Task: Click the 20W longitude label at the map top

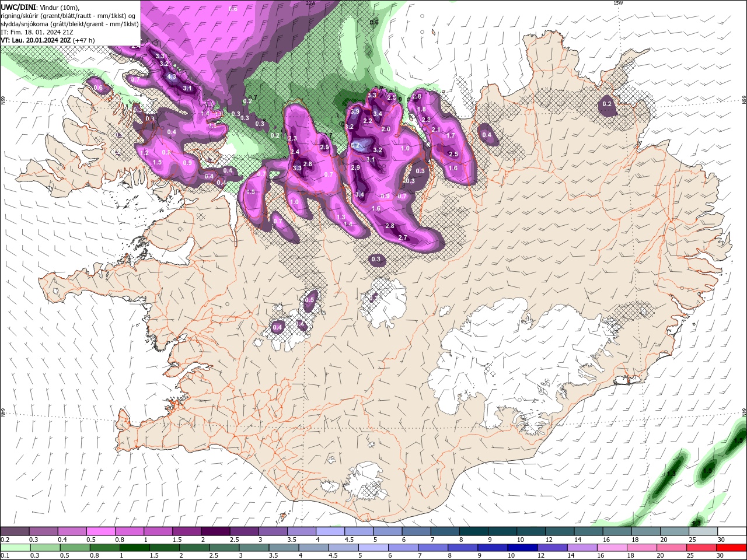Action: 310,3
